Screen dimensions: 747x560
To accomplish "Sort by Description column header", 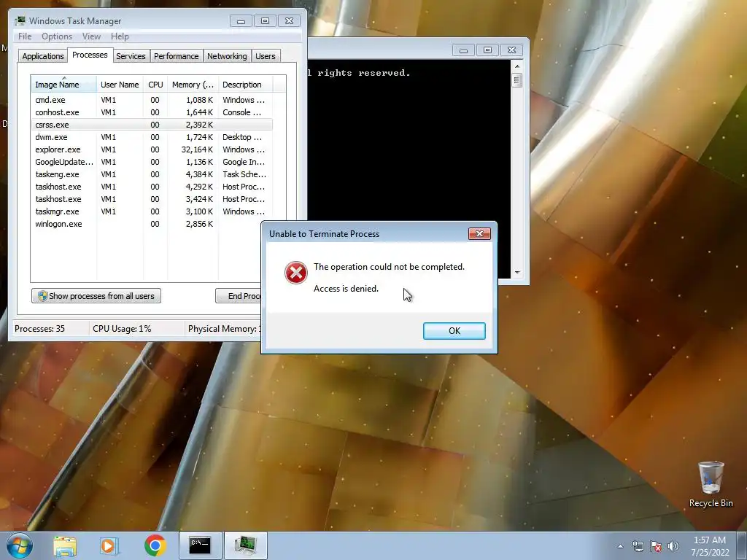I will pos(245,85).
